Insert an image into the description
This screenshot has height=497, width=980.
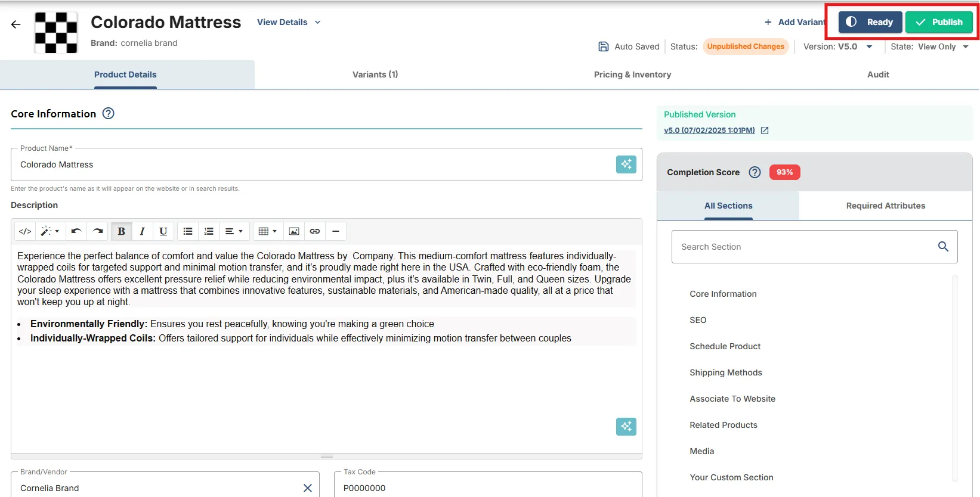pos(294,231)
